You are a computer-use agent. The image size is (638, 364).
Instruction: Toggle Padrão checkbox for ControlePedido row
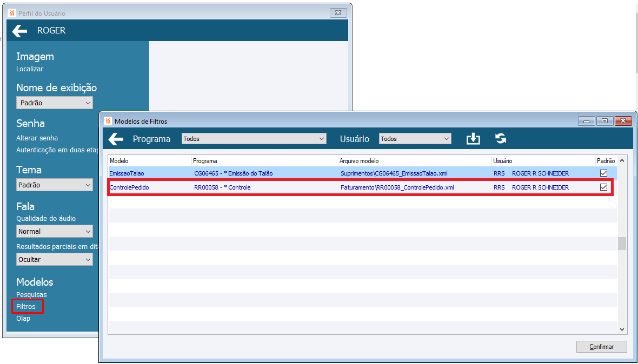point(603,187)
